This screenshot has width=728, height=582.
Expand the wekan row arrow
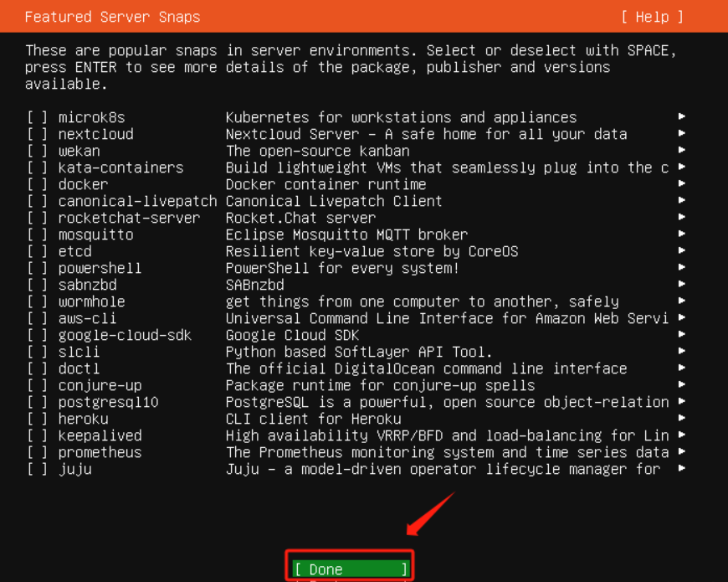682,150
